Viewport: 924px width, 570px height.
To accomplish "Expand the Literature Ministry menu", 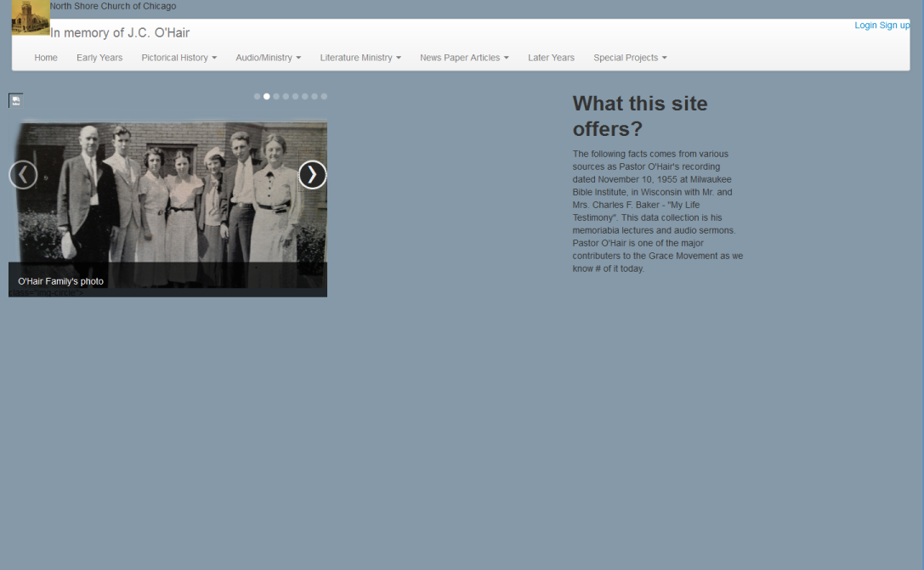I will [360, 58].
